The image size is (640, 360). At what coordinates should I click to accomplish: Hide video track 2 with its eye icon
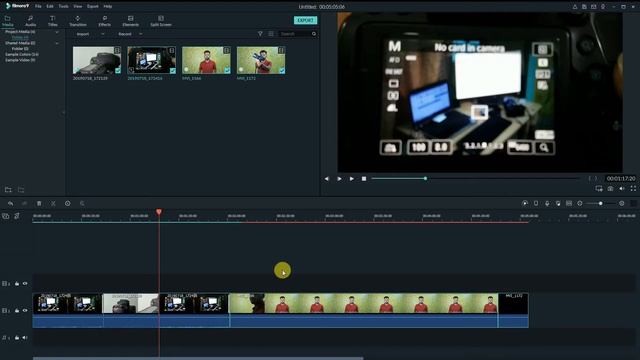tap(25, 283)
